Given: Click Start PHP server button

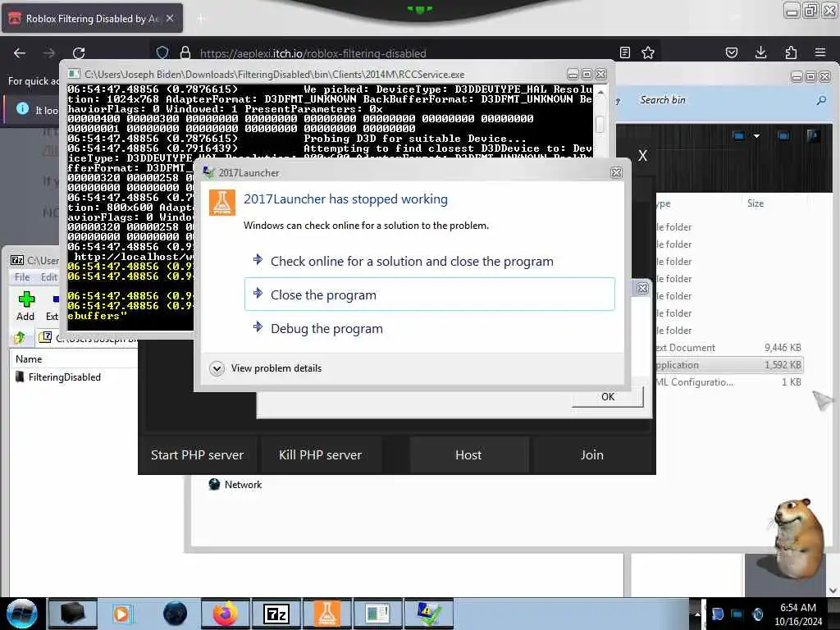Looking at the screenshot, I should (x=197, y=454).
